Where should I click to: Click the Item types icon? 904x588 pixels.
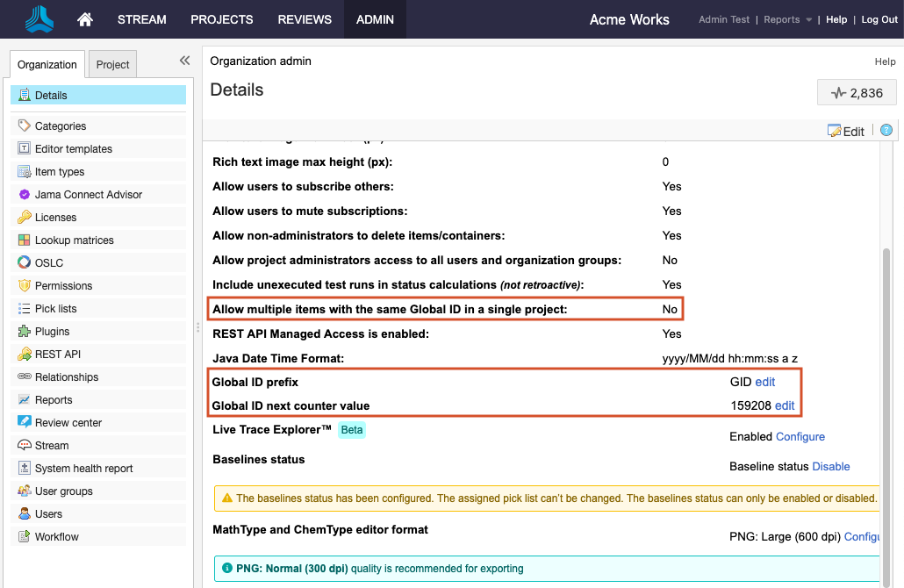(x=25, y=171)
